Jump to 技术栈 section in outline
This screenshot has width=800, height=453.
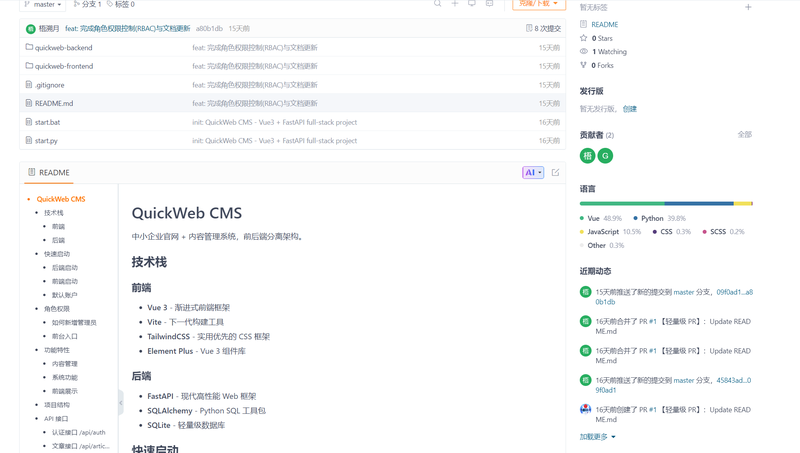[x=54, y=213]
